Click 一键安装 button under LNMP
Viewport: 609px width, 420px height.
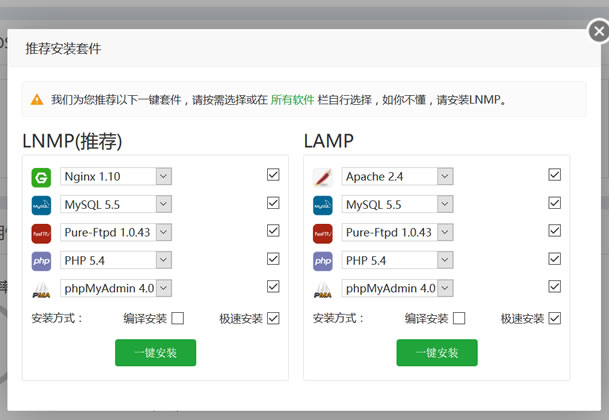point(155,353)
